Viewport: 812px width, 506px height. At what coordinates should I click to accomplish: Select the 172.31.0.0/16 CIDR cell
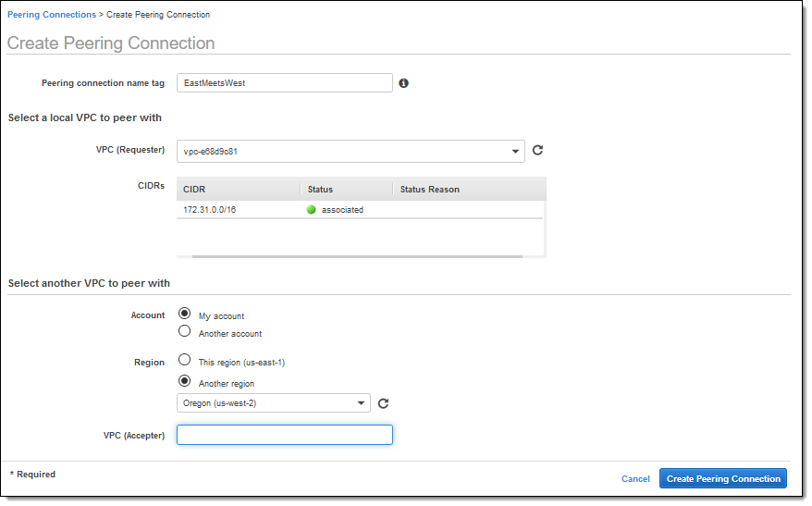coord(209,210)
